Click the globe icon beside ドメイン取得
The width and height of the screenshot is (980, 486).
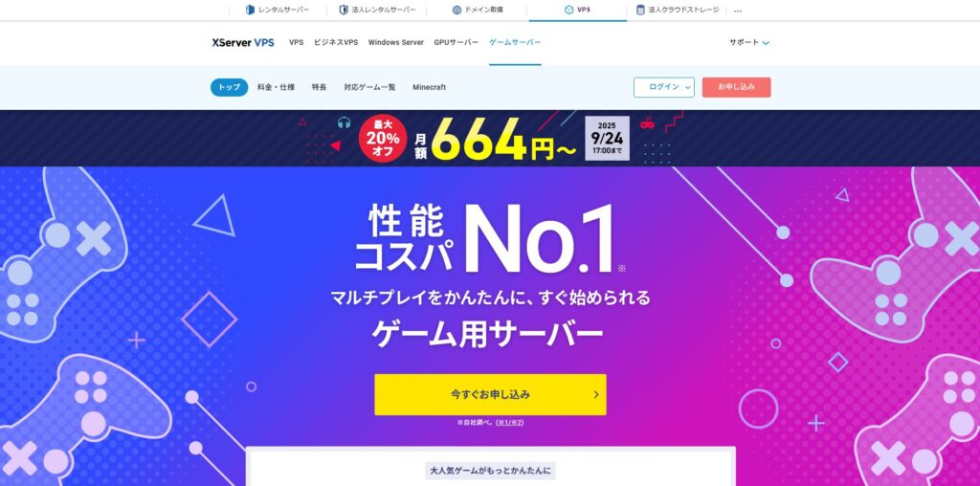point(457,10)
